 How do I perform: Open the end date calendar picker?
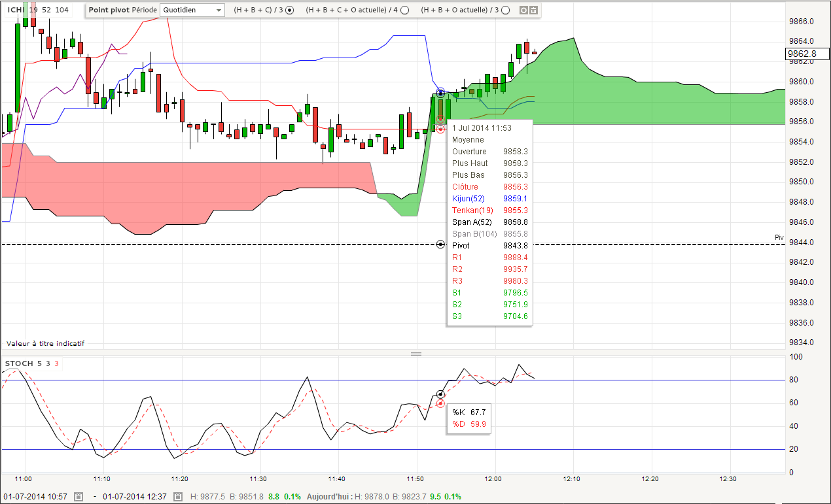pos(177,497)
